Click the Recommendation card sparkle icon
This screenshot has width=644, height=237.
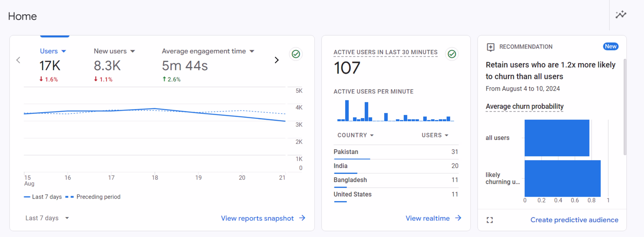(491, 47)
